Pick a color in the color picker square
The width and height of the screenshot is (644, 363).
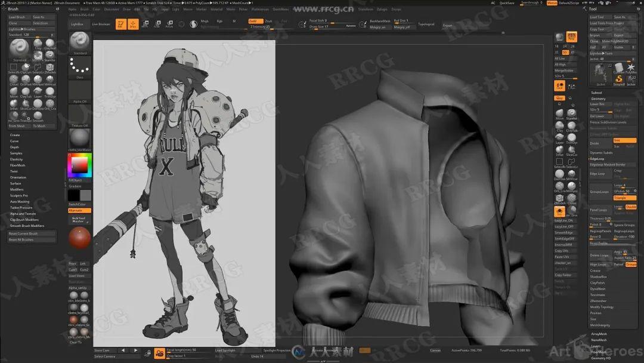click(80, 165)
